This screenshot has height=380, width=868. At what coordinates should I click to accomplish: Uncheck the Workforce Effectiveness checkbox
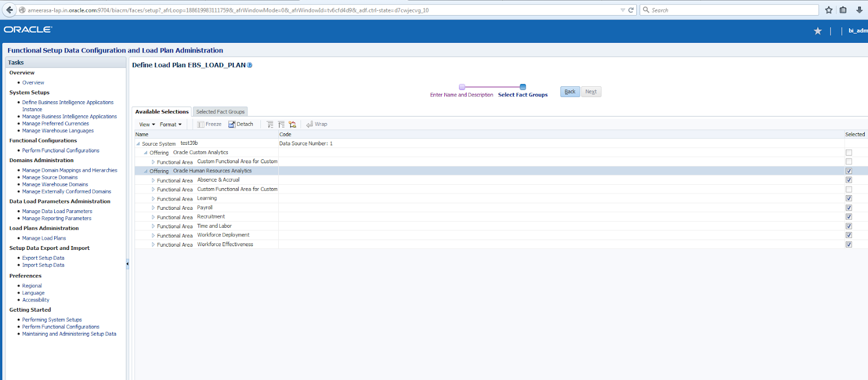tap(849, 244)
